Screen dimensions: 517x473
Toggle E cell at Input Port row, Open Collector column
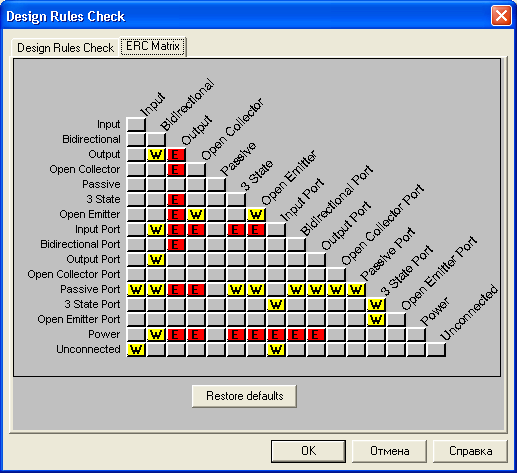coord(196,229)
